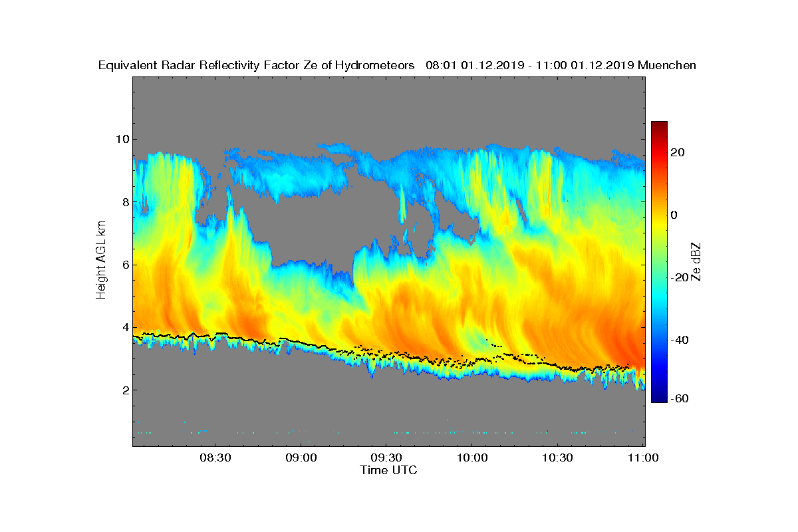Click the height tick label 4
The image size is (798, 532).
[124, 327]
